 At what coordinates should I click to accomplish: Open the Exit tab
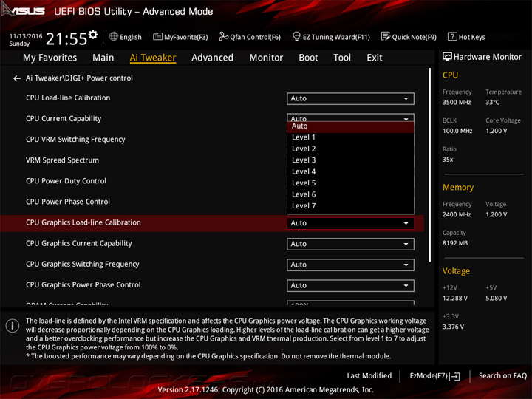(x=375, y=58)
